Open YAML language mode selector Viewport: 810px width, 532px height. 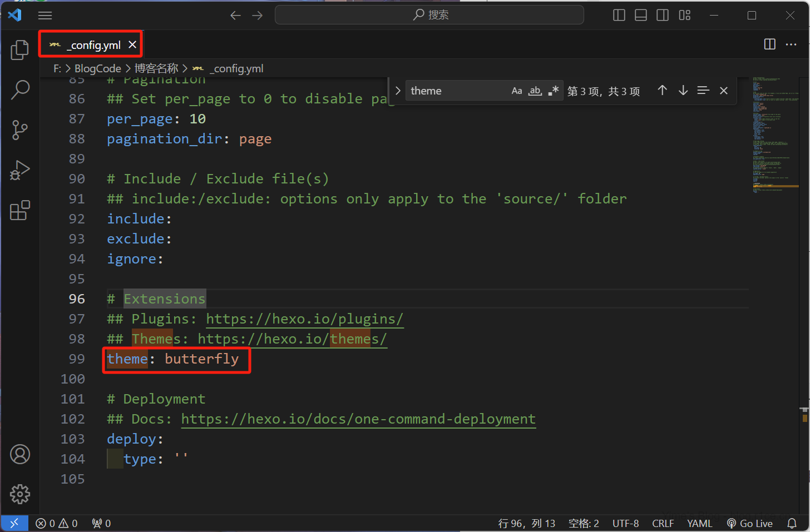[x=699, y=524]
